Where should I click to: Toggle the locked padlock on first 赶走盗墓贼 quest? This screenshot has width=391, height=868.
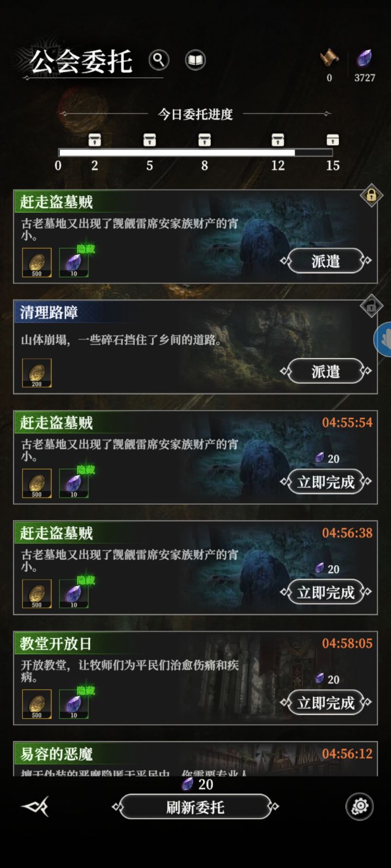371,195
